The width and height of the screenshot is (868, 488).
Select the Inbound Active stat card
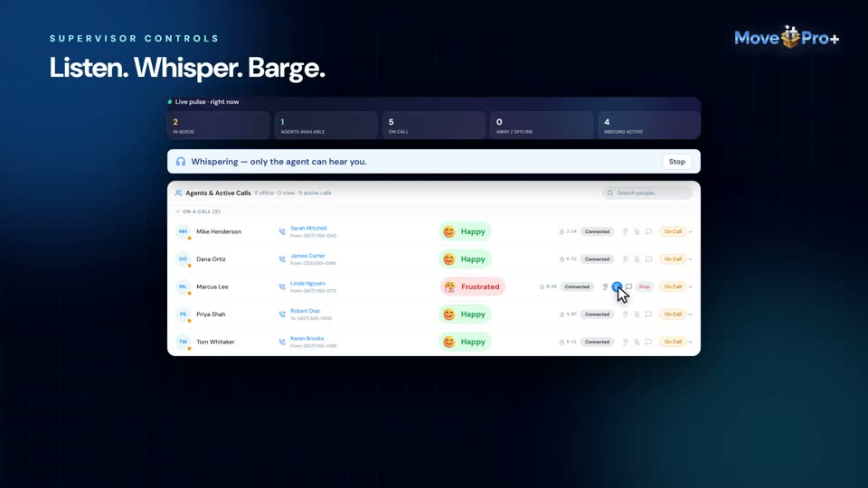point(649,125)
